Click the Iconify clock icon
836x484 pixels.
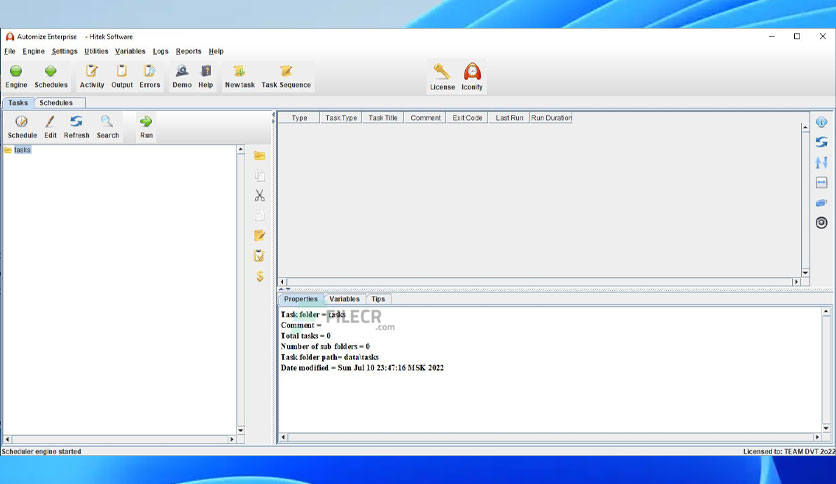(472, 71)
